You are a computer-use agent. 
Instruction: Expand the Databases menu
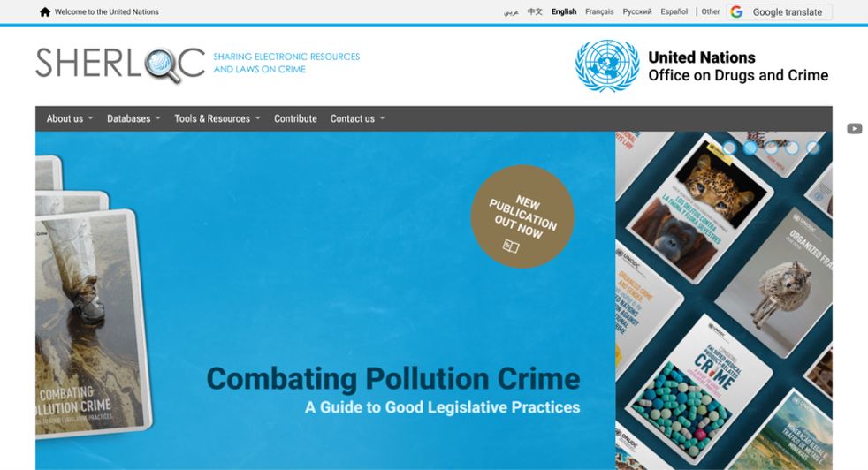coord(133,118)
